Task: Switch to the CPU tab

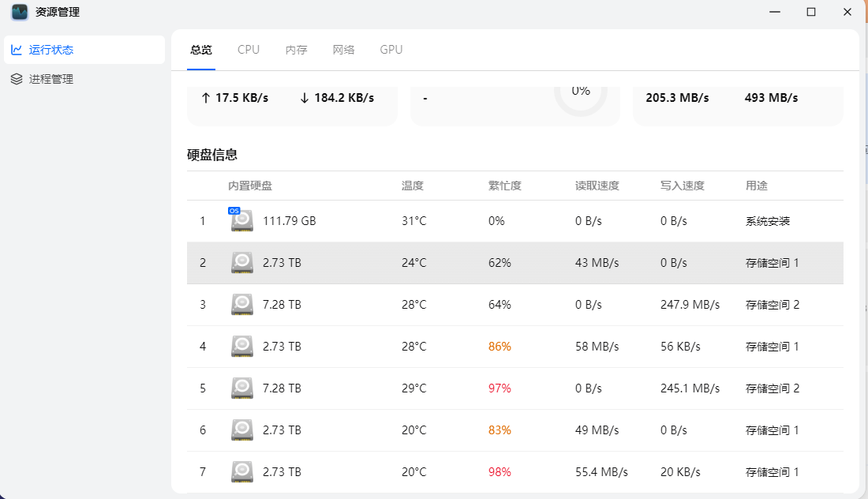Action: (249, 50)
